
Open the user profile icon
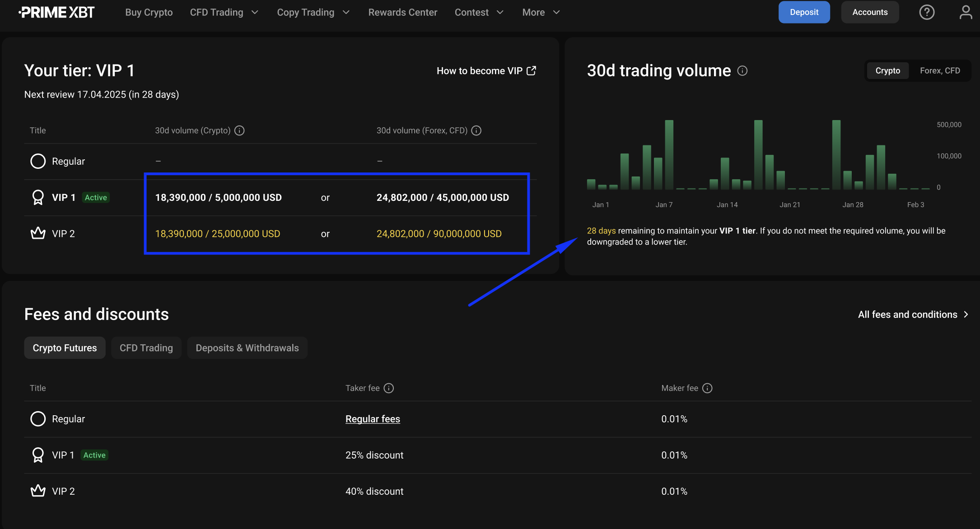pos(966,12)
